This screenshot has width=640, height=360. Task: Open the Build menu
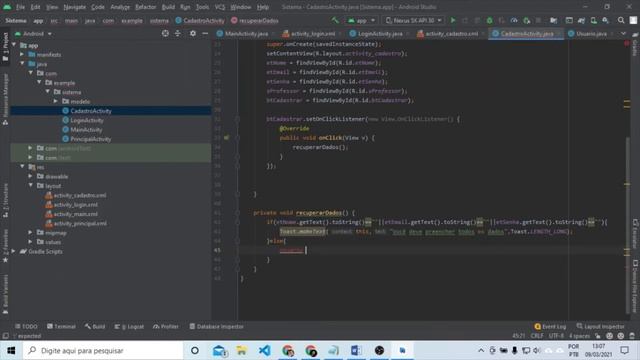[168, 7]
